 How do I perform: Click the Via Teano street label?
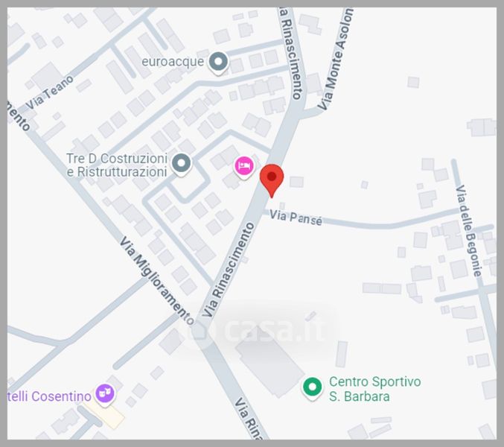click(x=49, y=92)
